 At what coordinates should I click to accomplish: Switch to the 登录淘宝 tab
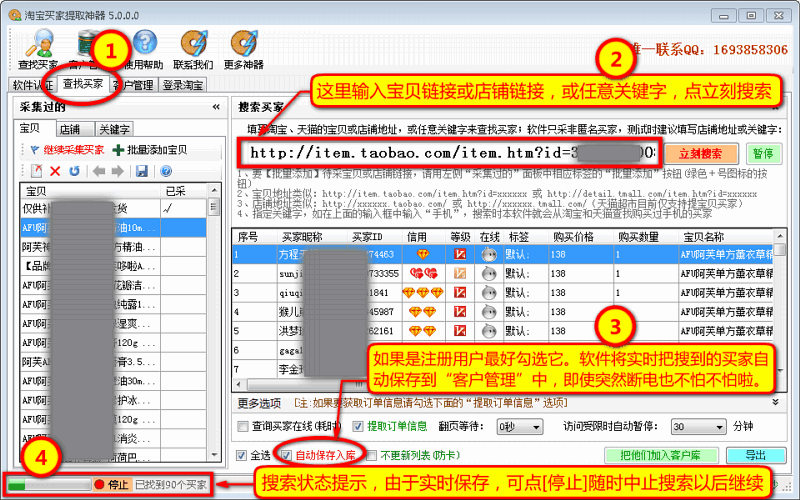[x=183, y=85]
